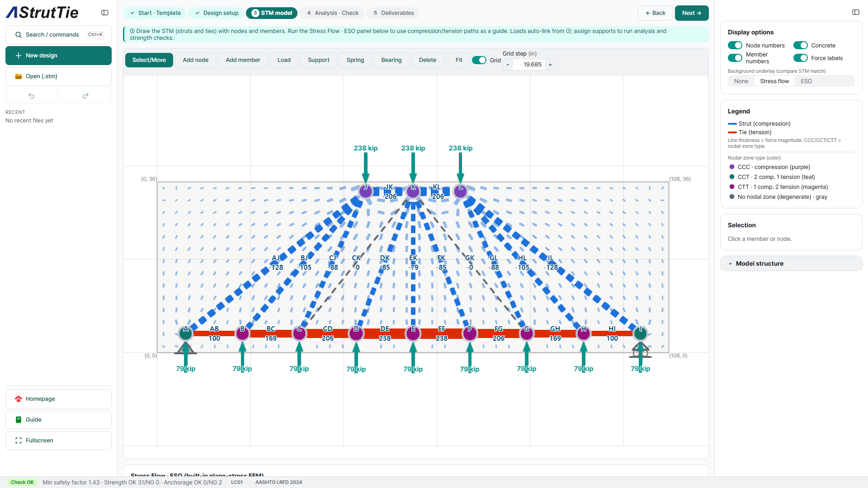Choose the Load tool

(284, 60)
